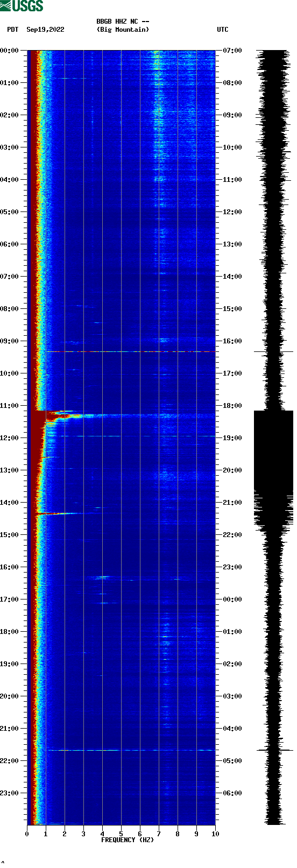
Task: Click the 15:00 PDT left-axis label
Action: pos(10,535)
